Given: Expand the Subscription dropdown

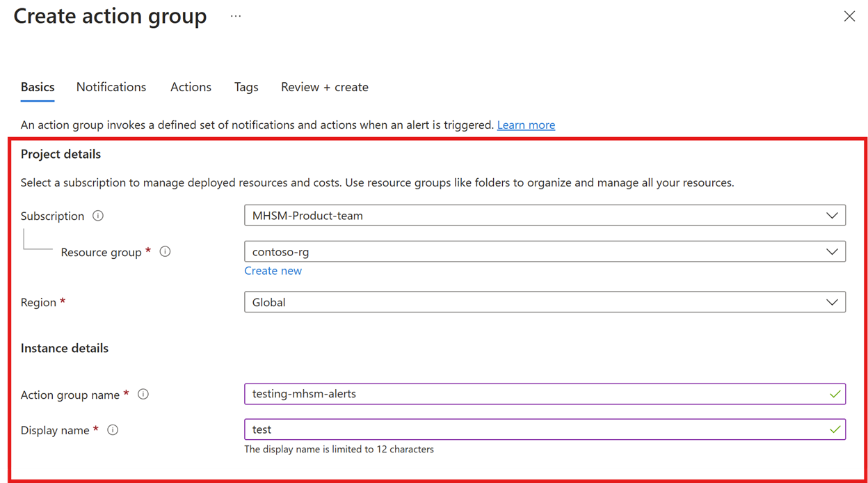Looking at the screenshot, I should click(x=545, y=216).
